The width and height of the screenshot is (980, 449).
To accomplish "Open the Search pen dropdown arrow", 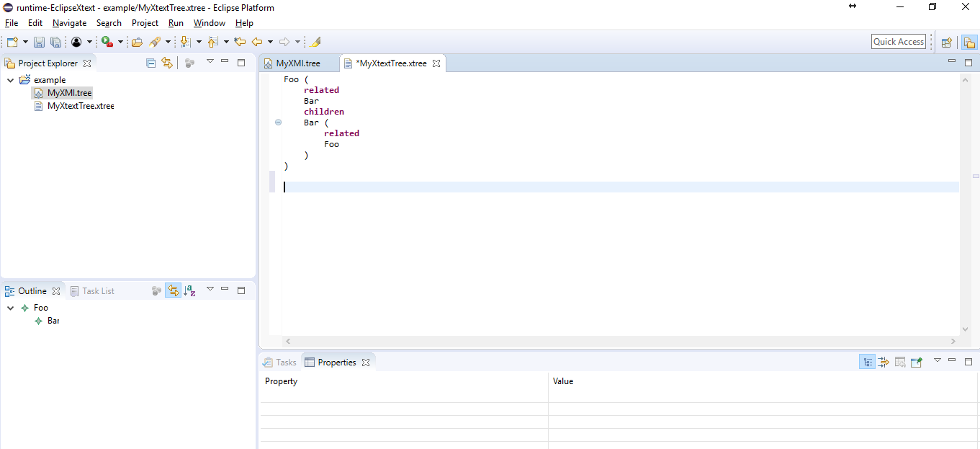I will (x=168, y=42).
